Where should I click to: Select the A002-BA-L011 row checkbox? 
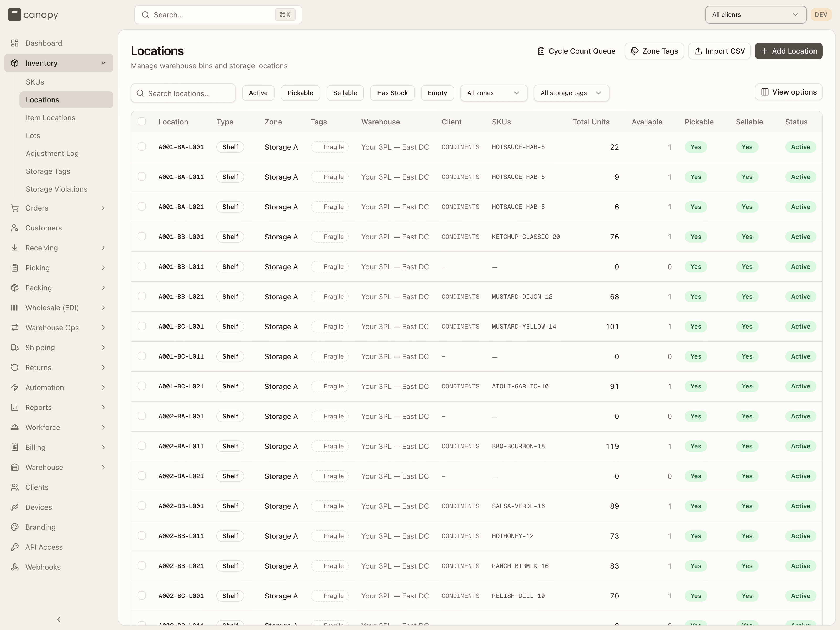point(142,445)
